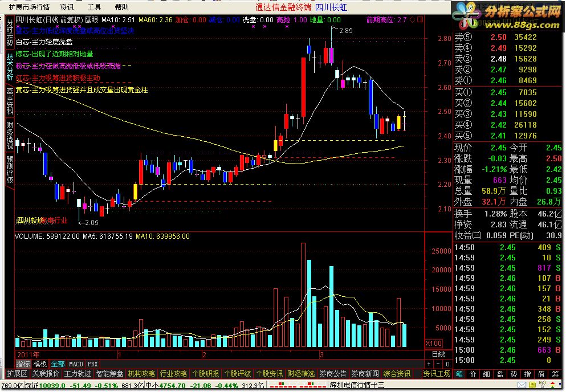Click the 涨幅 -1.21% value
The width and height of the screenshot is (566, 392).
point(495,169)
